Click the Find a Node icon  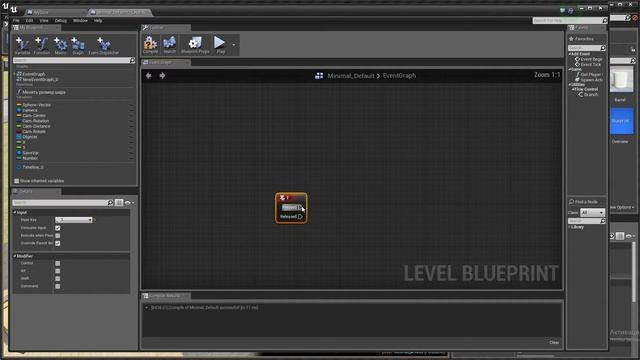click(571, 202)
